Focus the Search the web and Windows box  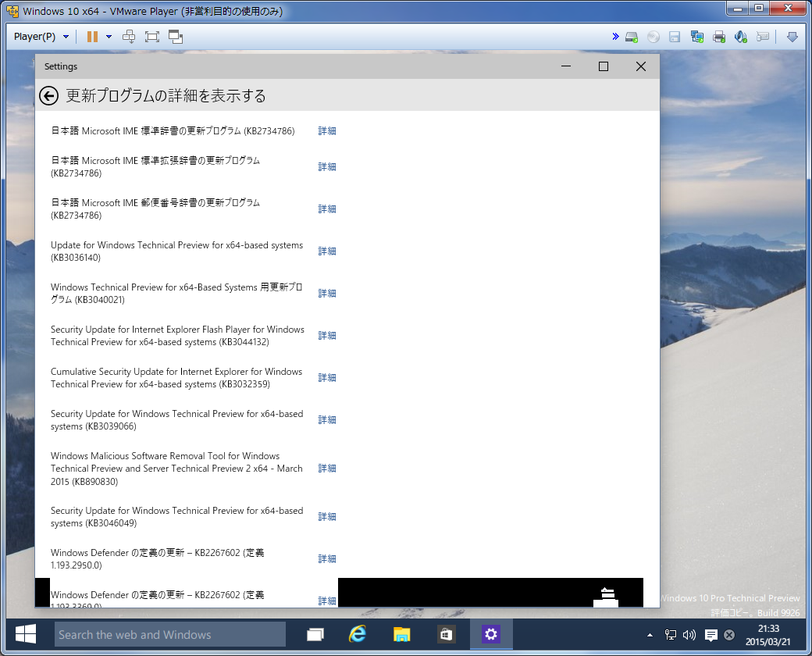pos(170,634)
